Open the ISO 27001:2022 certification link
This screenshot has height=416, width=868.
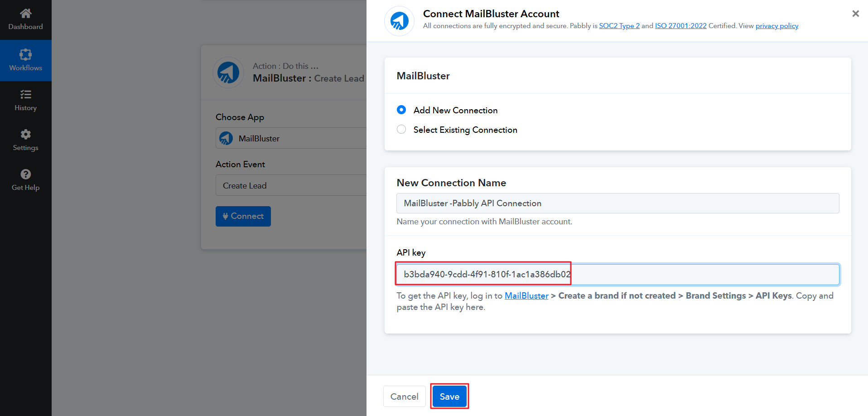coord(680,26)
